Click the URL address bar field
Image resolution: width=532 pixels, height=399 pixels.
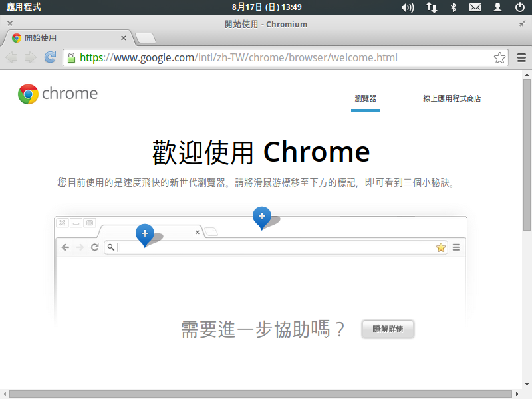(x=285, y=58)
